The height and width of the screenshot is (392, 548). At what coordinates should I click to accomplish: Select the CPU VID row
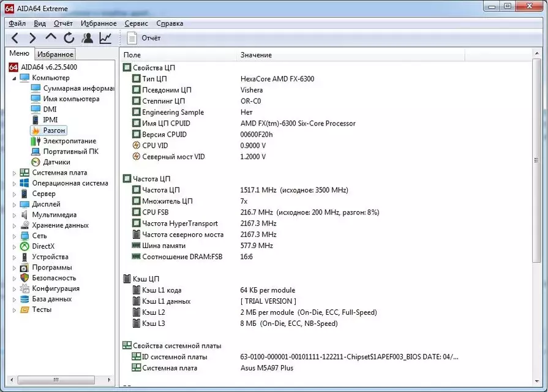point(325,146)
